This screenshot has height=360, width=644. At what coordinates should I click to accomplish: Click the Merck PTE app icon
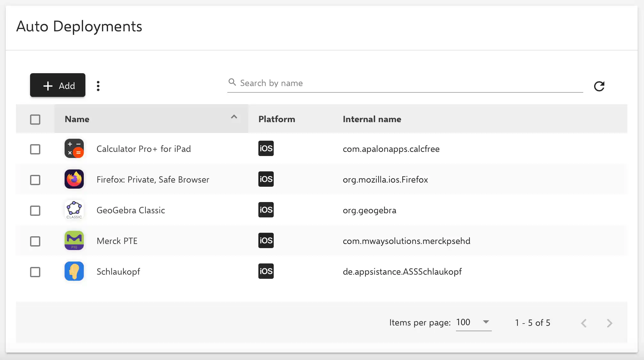(x=74, y=240)
